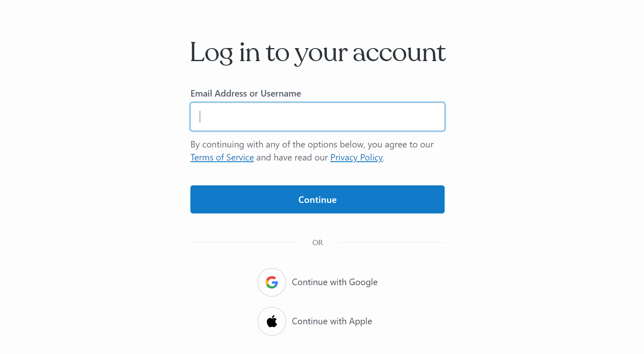644x354 pixels.
Task: Click the Email Address or Username label
Action: pos(246,94)
